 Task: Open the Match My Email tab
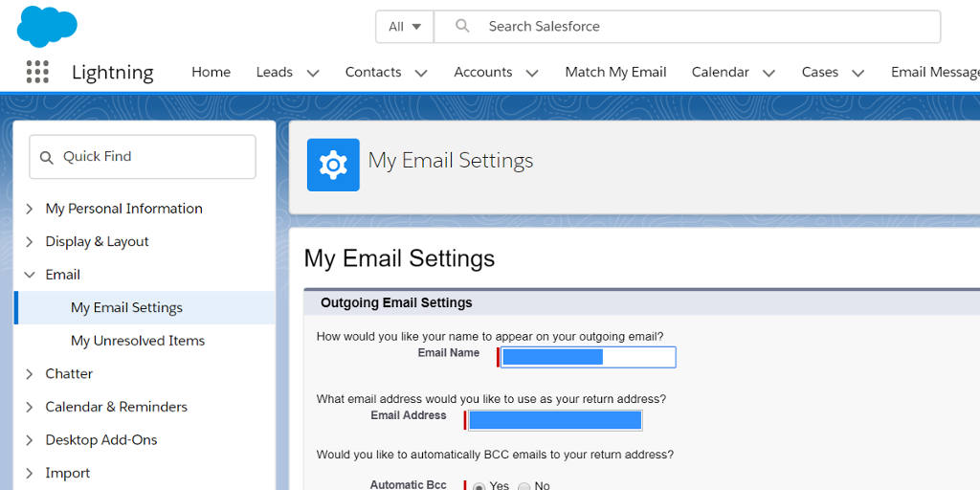[615, 72]
